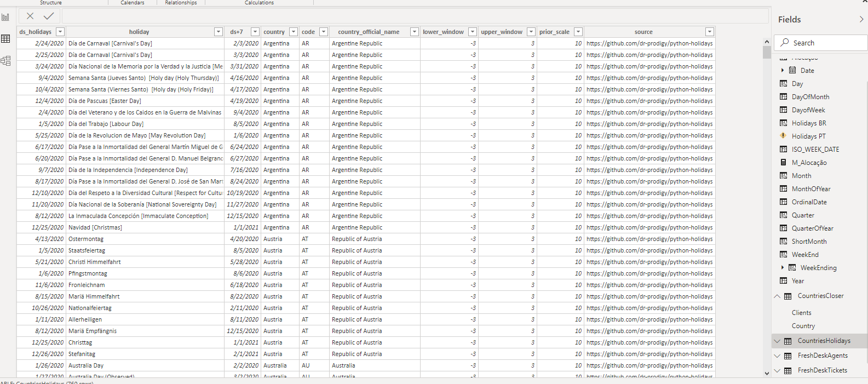Select the Year field

point(798,281)
